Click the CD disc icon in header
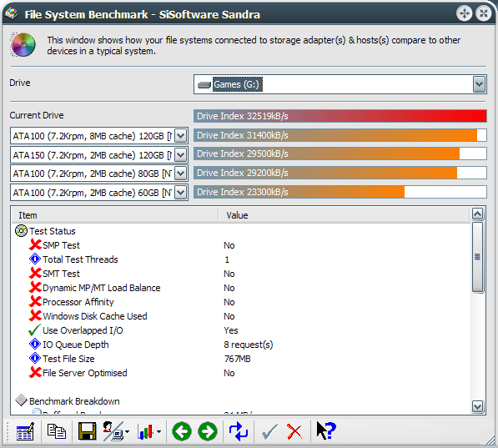 click(x=23, y=44)
